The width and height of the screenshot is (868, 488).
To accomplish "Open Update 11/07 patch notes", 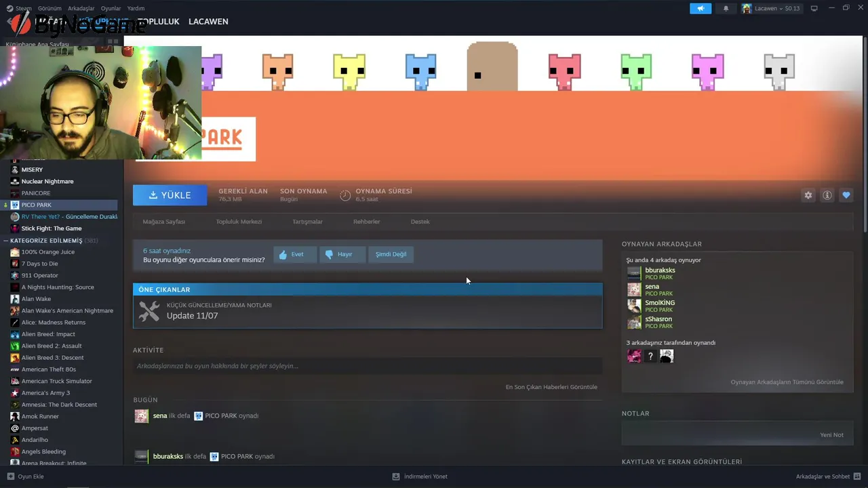I will [x=368, y=311].
